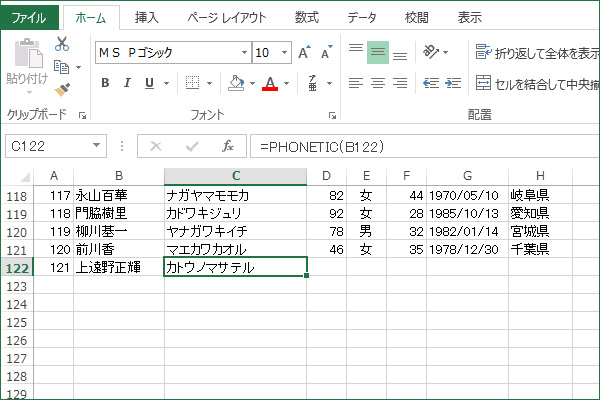Open the font size dropdown
Image resolution: width=600 pixels, height=400 pixels.
pyautogui.click(x=284, y=52)
